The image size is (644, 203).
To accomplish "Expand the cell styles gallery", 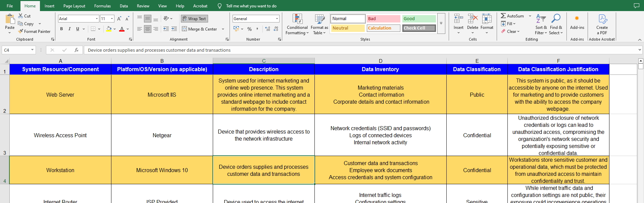I will click(441, 23).
